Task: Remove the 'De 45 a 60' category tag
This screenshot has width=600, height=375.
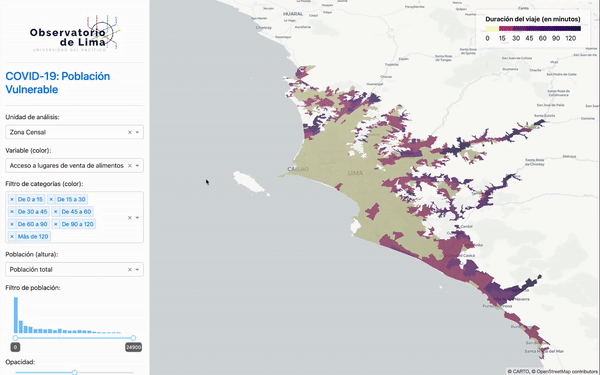Action: (55, 212)
